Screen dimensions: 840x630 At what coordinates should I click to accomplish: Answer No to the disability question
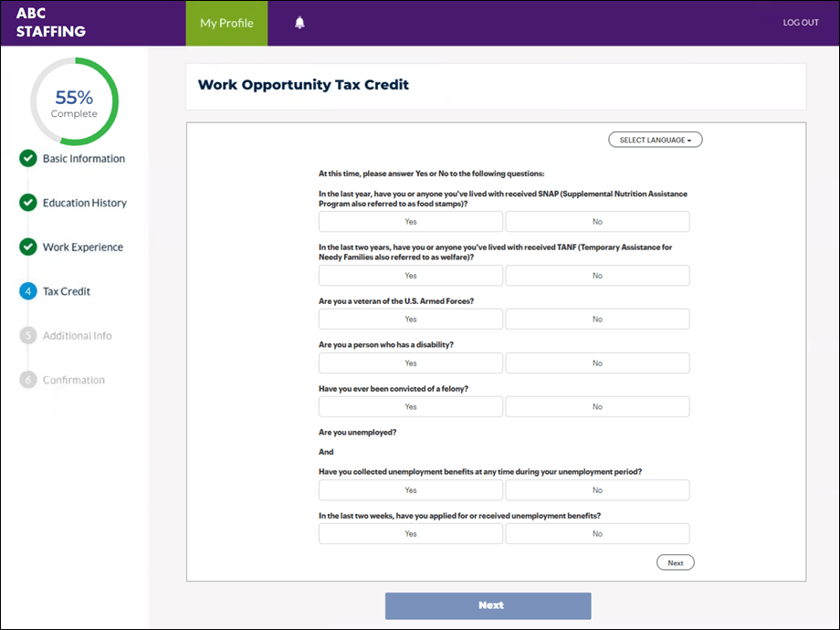point(597,363)
